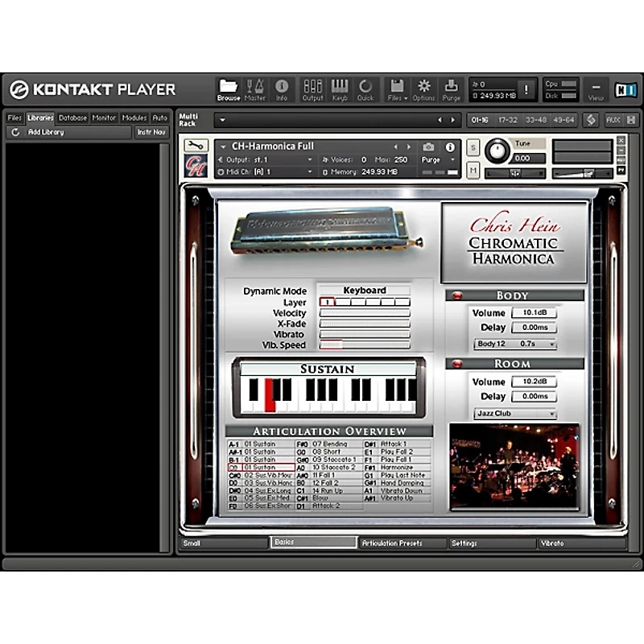Click the Instr Nav button
The height and width of the screenshot is (644, 644).
pyautogui.click(x=151, y=132)
